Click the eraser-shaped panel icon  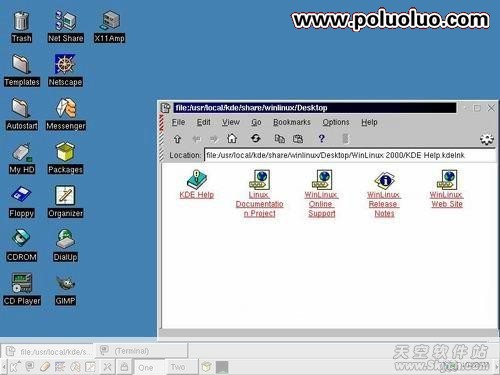click(x=45, y=367)
